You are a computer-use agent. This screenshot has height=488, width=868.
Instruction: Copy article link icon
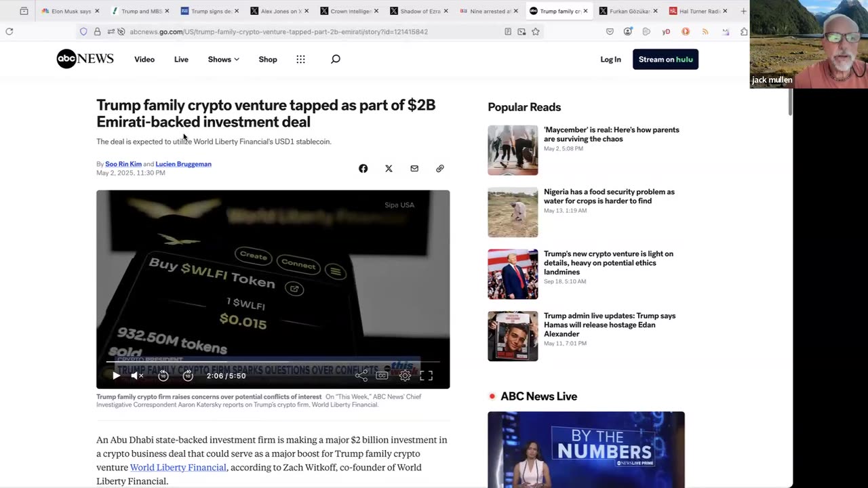point(440,168)
